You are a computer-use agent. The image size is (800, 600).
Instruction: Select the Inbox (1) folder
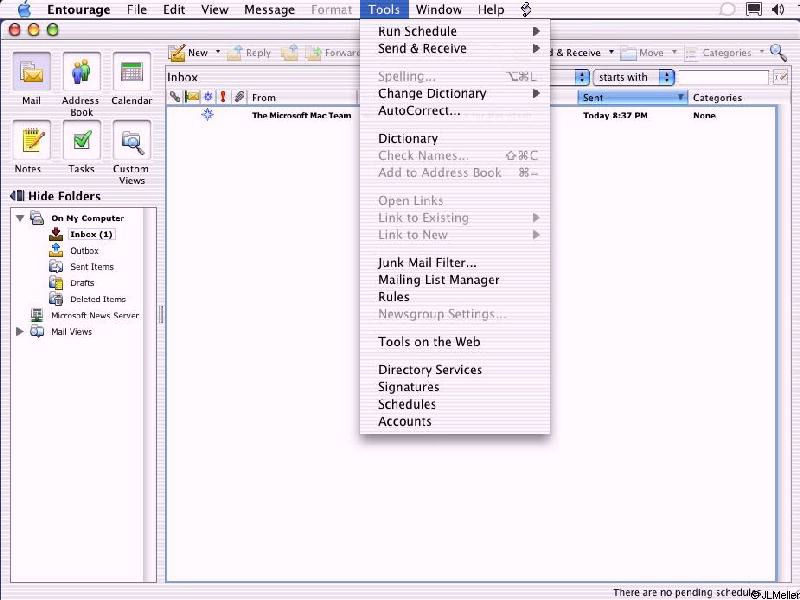click(91, 234)
